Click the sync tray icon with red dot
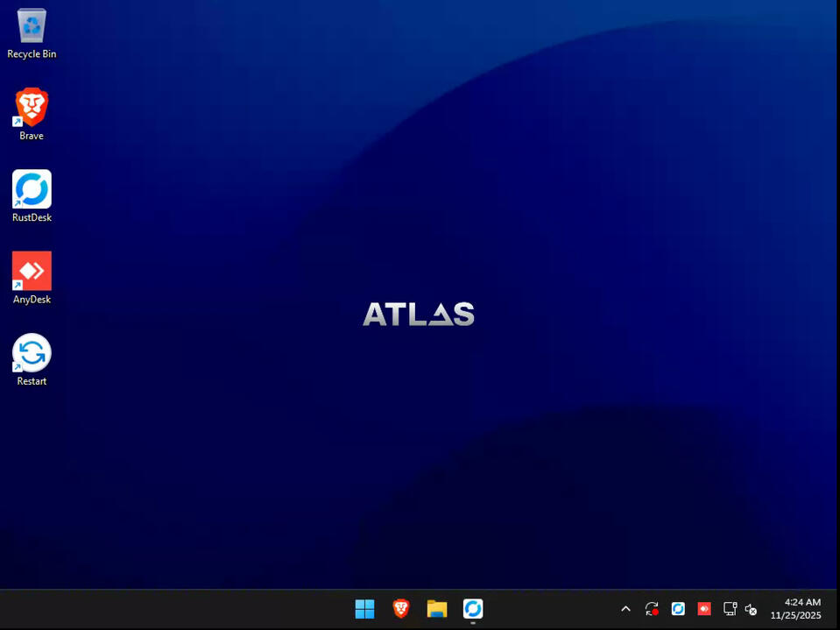Image resolution: width=840 pixels, height=630 pixels. (x=652, y=609)
